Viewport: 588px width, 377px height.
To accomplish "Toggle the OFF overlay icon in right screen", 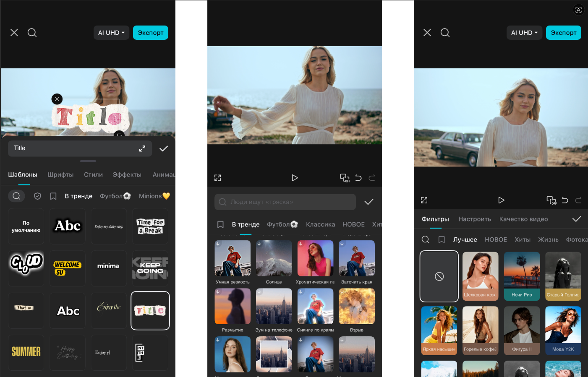I will (x=551, y=200).
